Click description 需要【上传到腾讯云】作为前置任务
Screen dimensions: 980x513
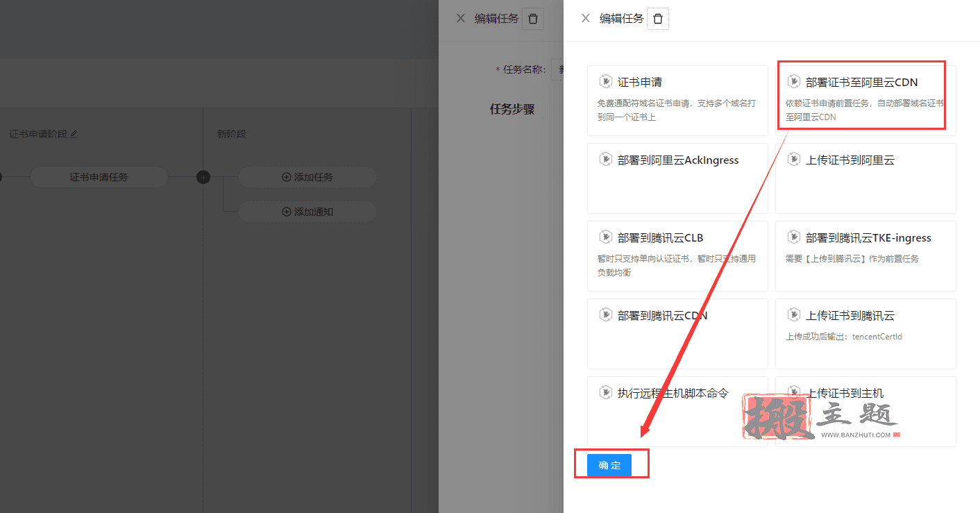tap(852, 259)
